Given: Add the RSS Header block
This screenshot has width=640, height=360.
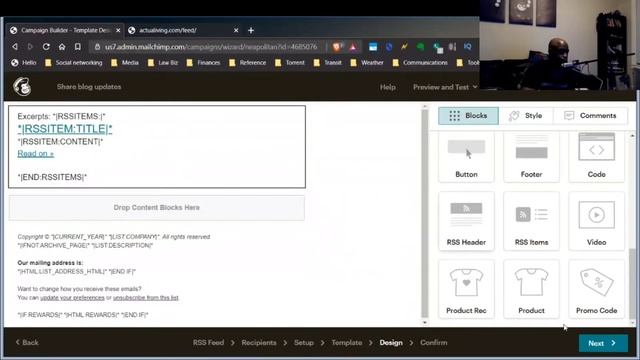Looking at the screenshot, I should click(466, 221).
